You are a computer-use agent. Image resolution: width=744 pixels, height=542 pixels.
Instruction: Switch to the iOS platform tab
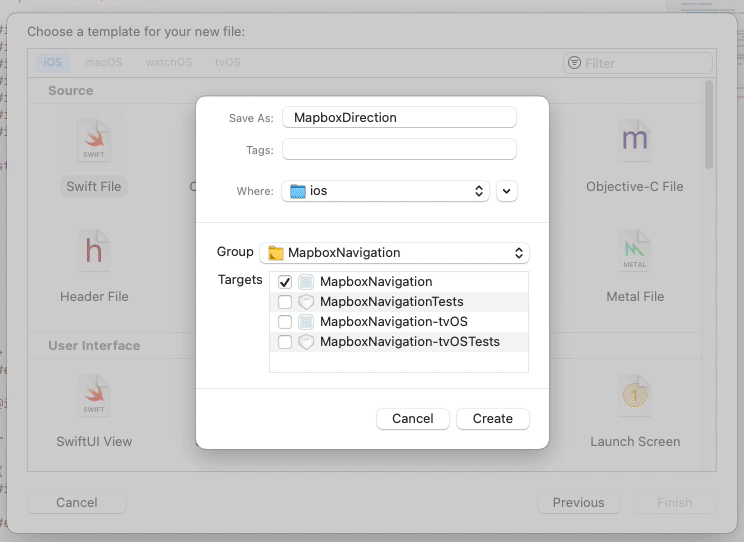[x=53, y=62]
